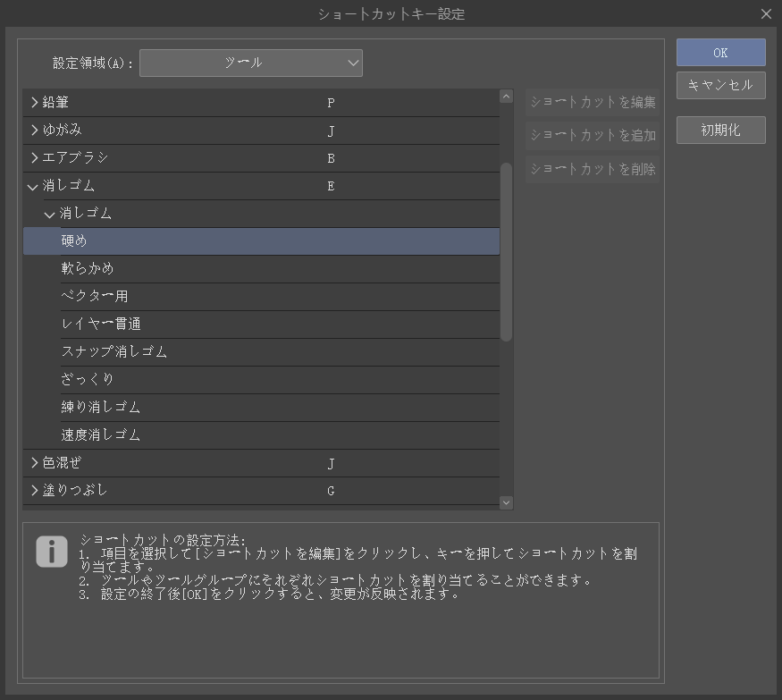Select the ベクター用 eraser row
Viewport: 782px width, 700px height.
(x=261, y=297)
